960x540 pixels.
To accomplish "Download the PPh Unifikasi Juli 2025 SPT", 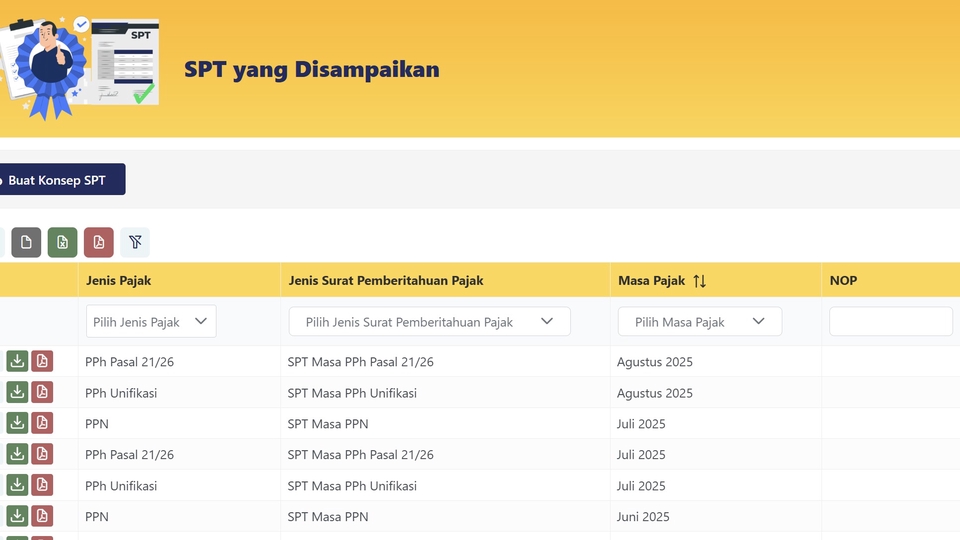I will (17, 486).
